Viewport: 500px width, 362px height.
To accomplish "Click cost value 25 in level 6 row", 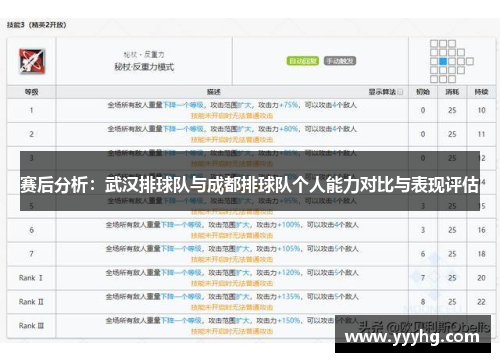I will point(452,230).
